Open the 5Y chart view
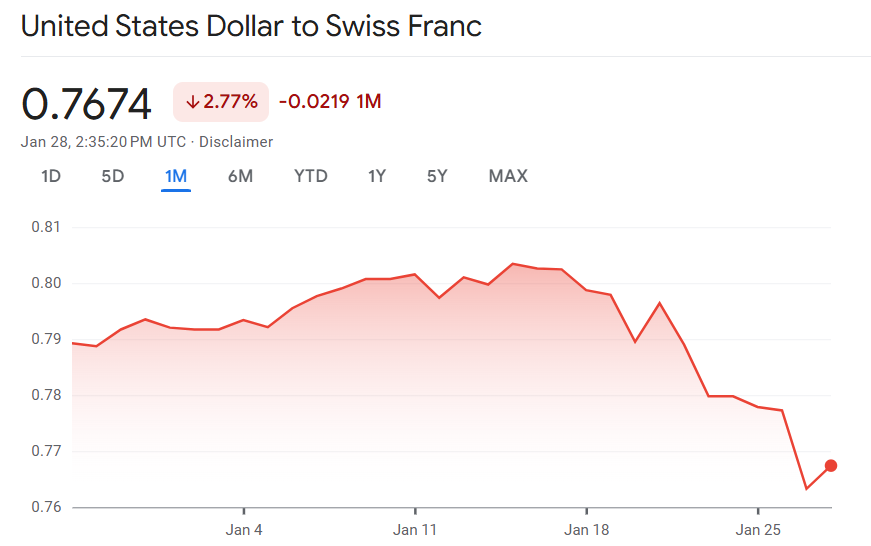Image resolution: width=871 pixels, height=546 pixels. 437,177
